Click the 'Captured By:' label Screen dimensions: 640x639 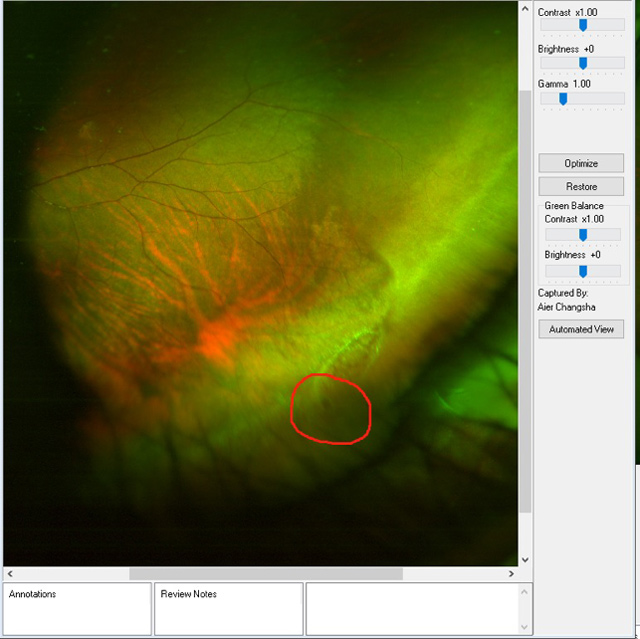point(562,293)
